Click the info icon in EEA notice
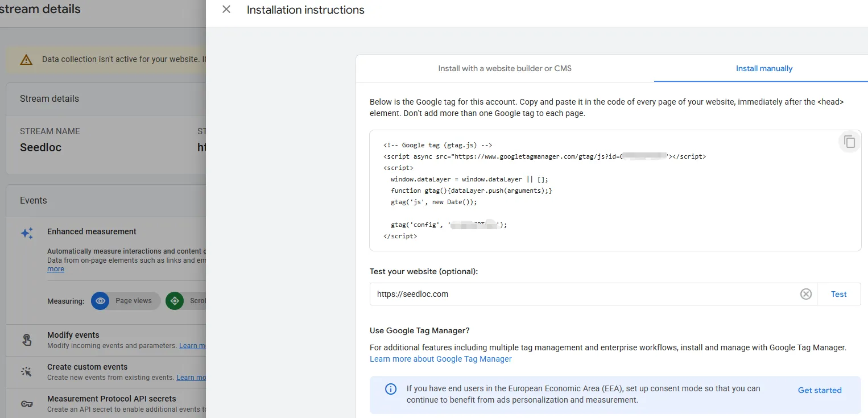The width and height of the screenshot is (868, 418). 391,389
